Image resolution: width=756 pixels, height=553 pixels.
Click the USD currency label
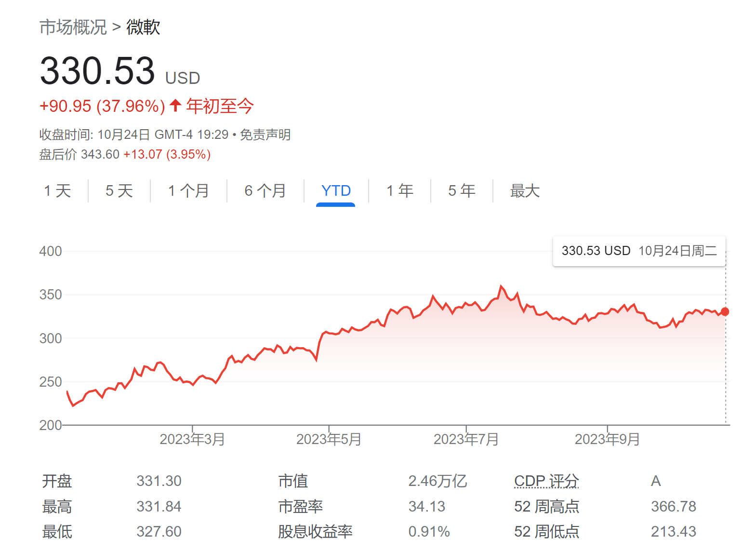click(x=183, y=78)
